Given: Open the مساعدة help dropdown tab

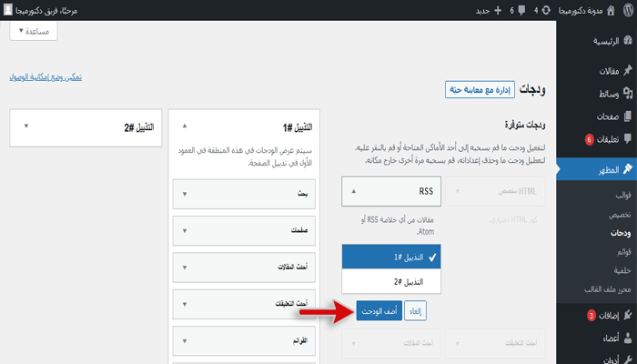Looking at the screenshot, I should [x=34, y=30].
